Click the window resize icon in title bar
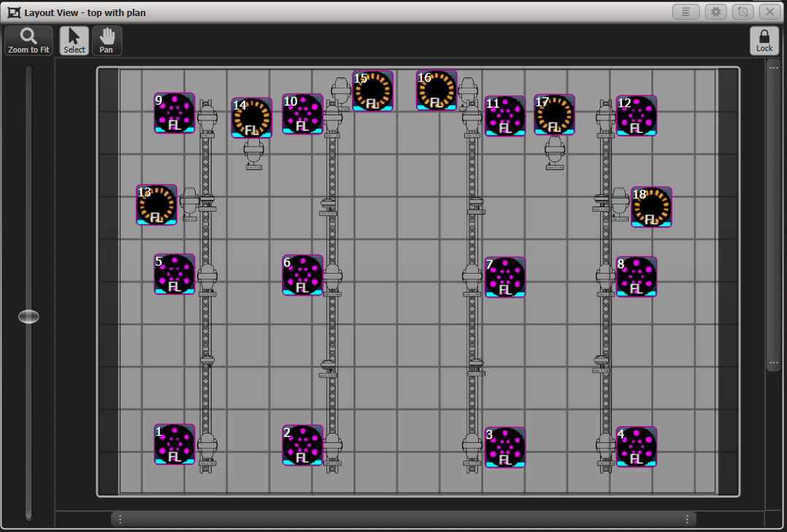Image resolution: width=787 pixels, height=532 pixels. (x=742, y=12)
